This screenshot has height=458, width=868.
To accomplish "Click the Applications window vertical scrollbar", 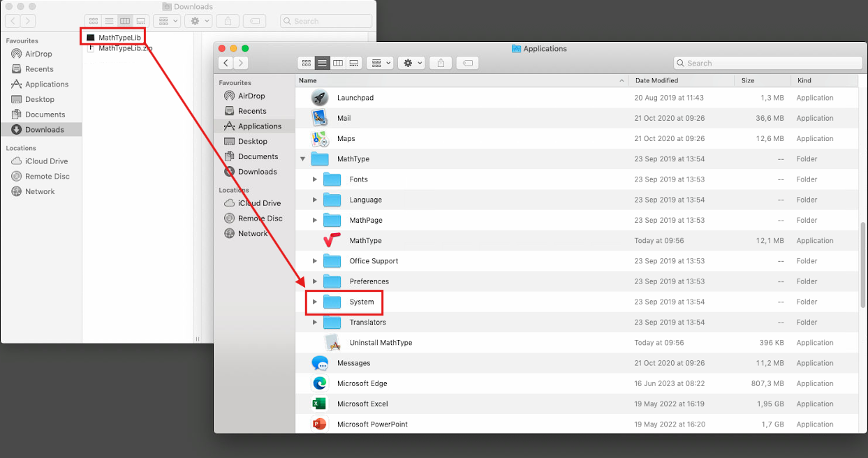I will coord(863,264).
